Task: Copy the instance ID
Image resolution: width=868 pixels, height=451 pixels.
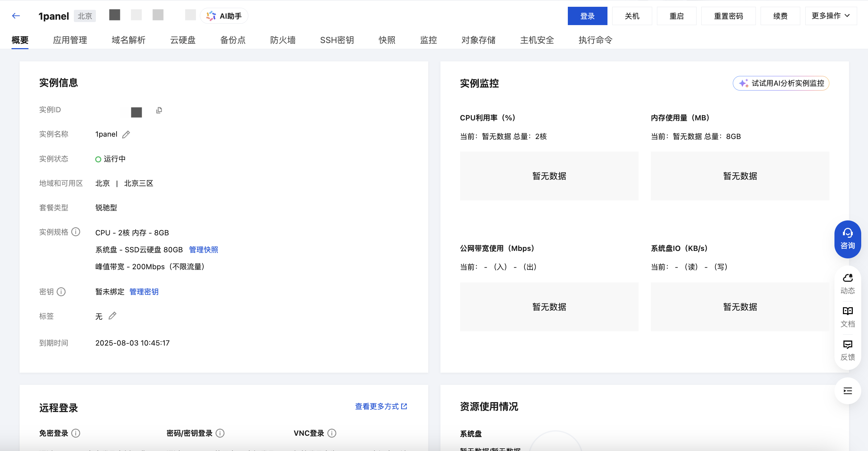Action: pyautogui.click(x=159, y=110)
